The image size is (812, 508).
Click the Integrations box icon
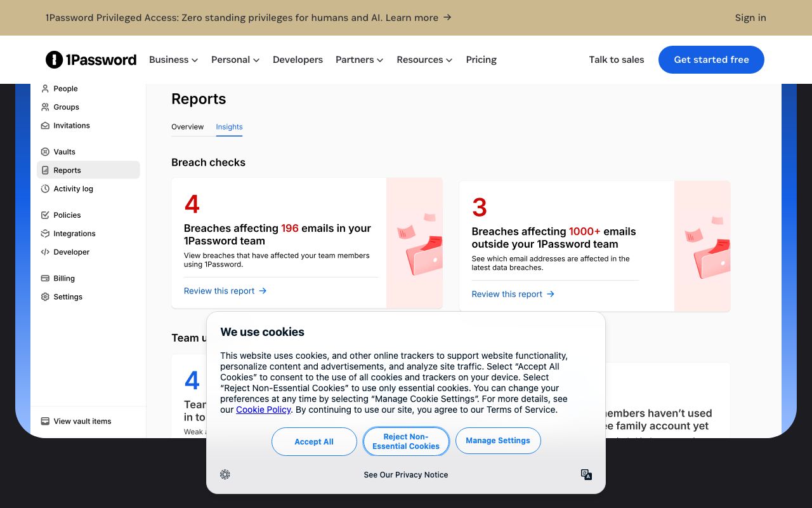click(45, 234)
